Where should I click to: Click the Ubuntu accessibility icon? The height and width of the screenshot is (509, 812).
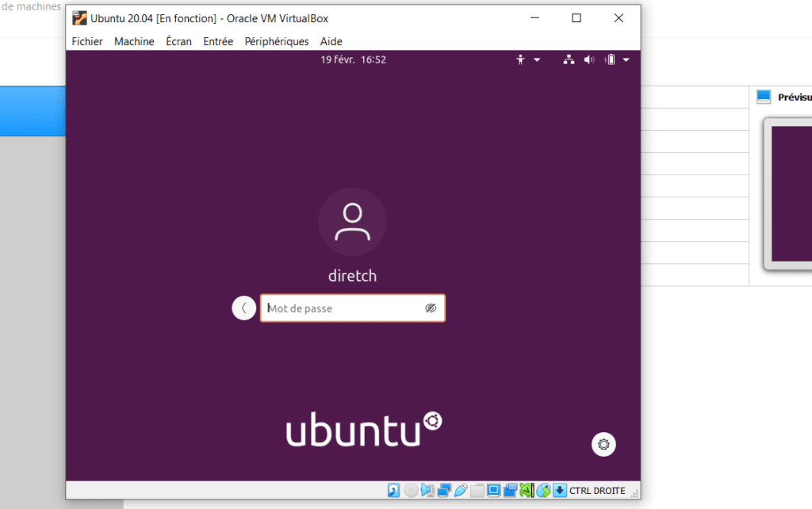[x=520, y=59]
